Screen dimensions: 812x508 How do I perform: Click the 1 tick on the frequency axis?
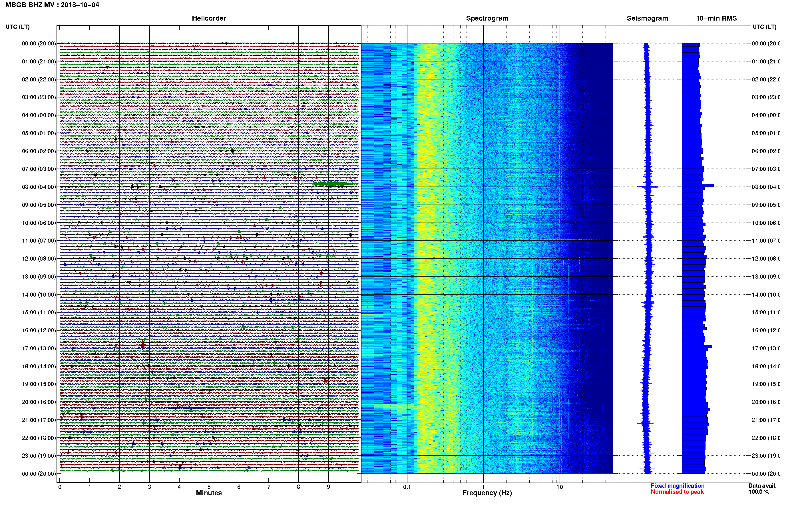(483, 487)
